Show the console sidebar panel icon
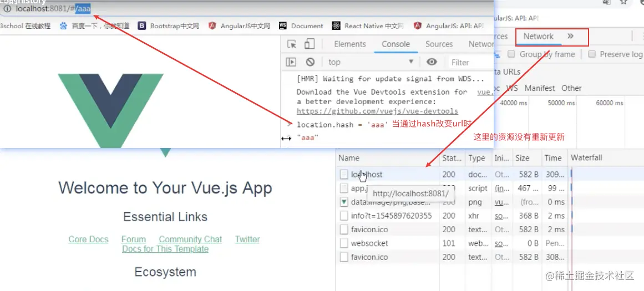The image size is (644, 291). point(291,62)
